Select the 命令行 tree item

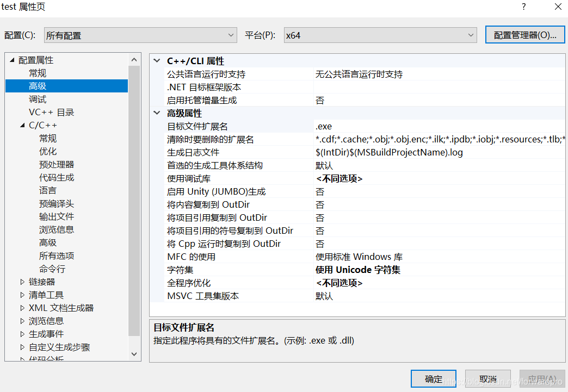tap(53, 269)
